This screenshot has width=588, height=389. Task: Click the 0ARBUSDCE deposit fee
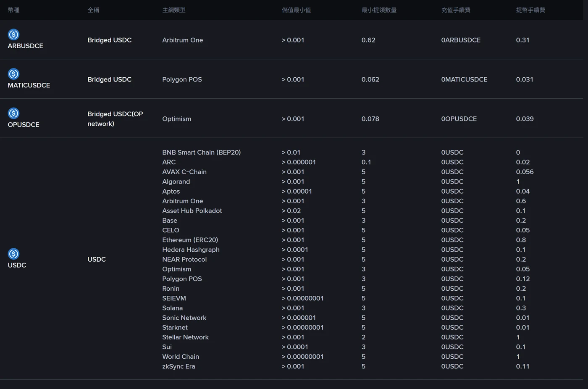461,40
